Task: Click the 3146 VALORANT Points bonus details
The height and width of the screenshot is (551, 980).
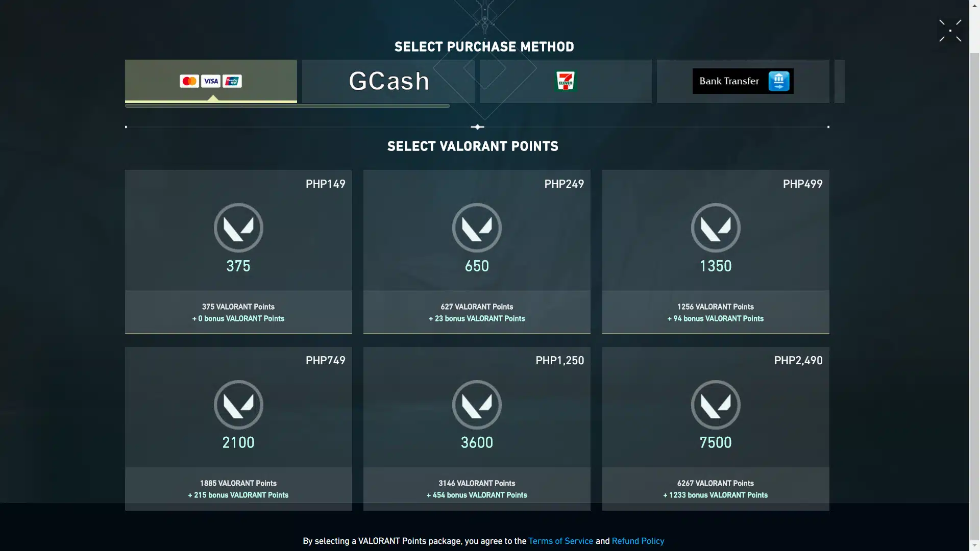Action: pyautogui.click(x=477, y=489)
